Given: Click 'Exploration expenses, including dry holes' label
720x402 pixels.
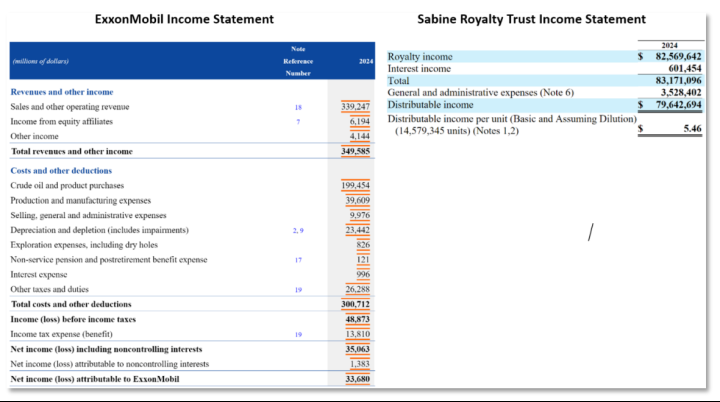Looking at the screenshot, I should 84,245.
